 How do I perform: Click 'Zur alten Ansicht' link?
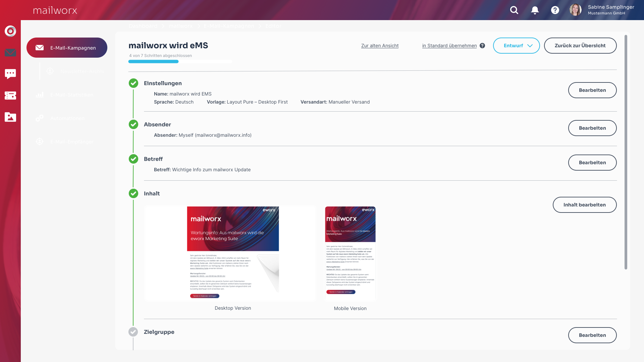click(380, 46)
